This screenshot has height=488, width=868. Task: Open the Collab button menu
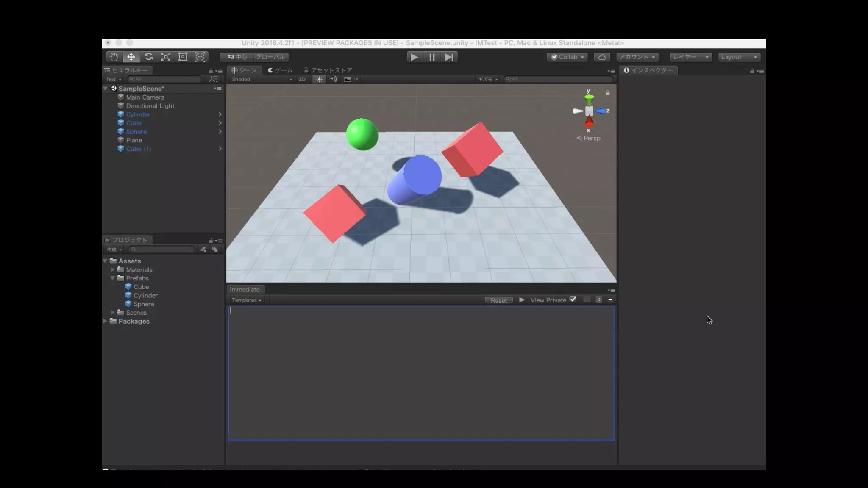[x=567, y=57]
